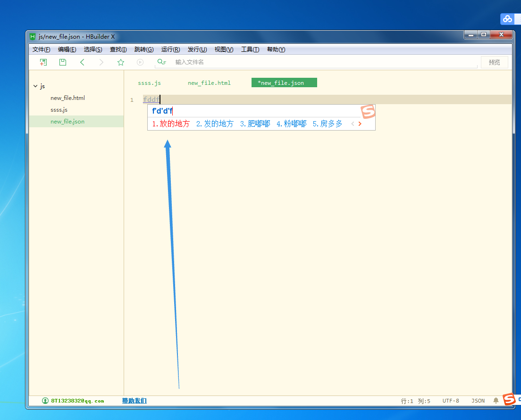Click the js folder name
This screenshot has width=521, height=420.
coord(42,86)
